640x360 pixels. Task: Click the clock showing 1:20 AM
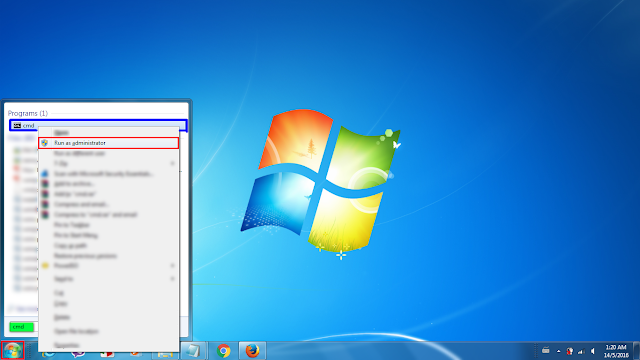tap(616, 351)
